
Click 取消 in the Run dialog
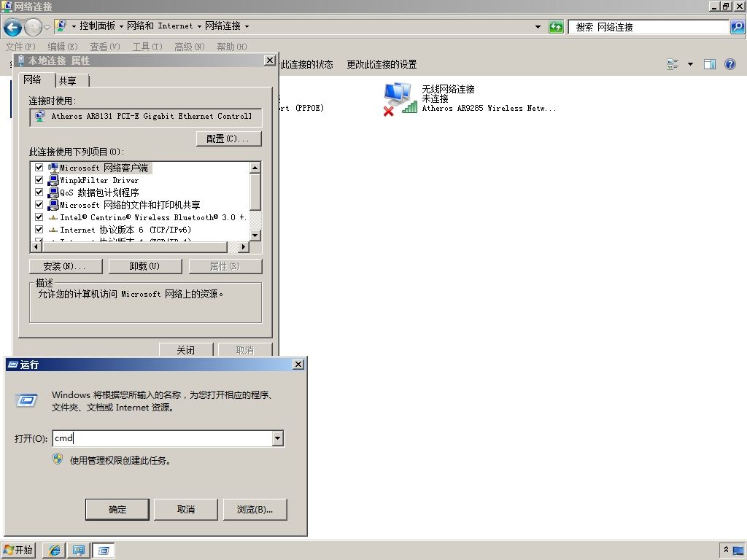click(x=186, y=510)
